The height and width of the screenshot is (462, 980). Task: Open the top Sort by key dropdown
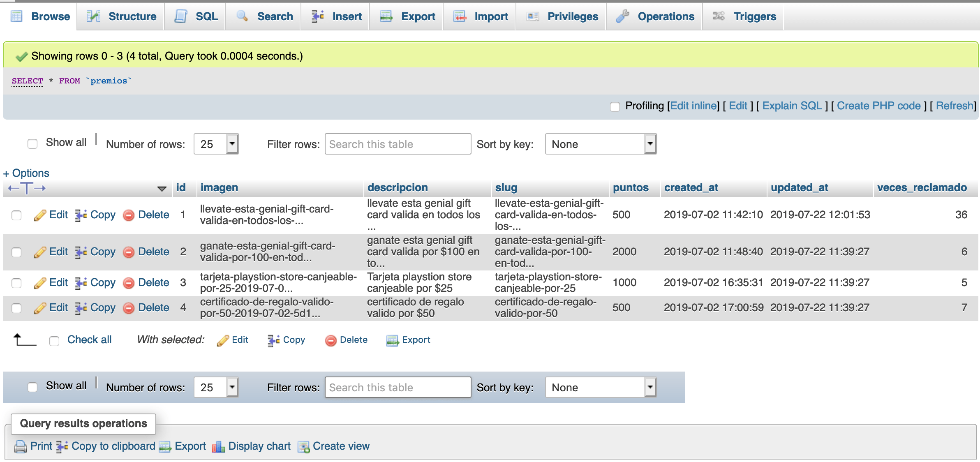point(601,144)
